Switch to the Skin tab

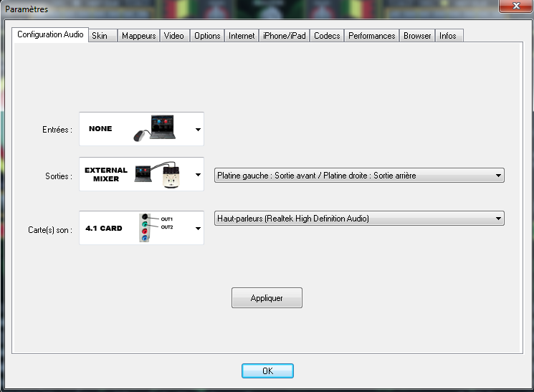pyautogui.click(x=102, y=36)
